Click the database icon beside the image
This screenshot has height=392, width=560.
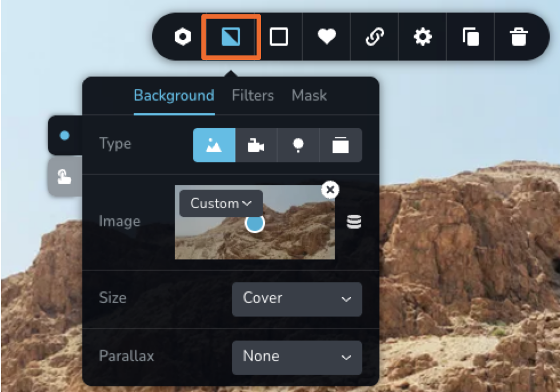354,222
